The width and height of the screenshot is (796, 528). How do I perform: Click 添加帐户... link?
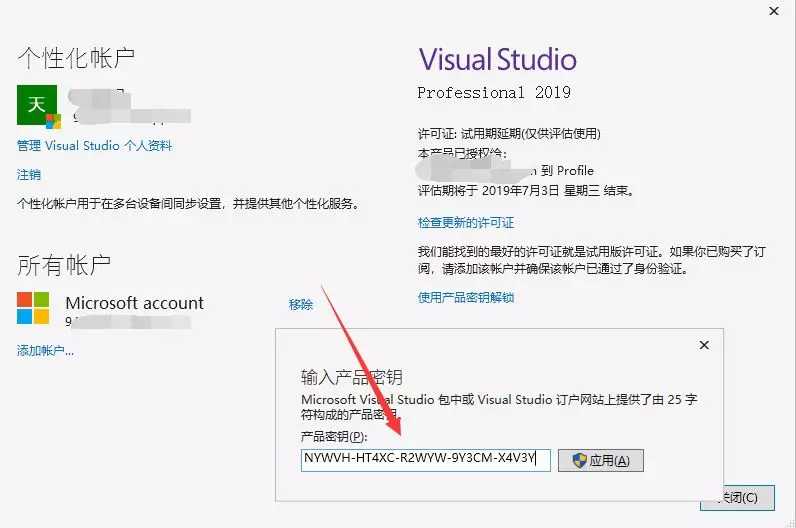(x=45, y=350)
